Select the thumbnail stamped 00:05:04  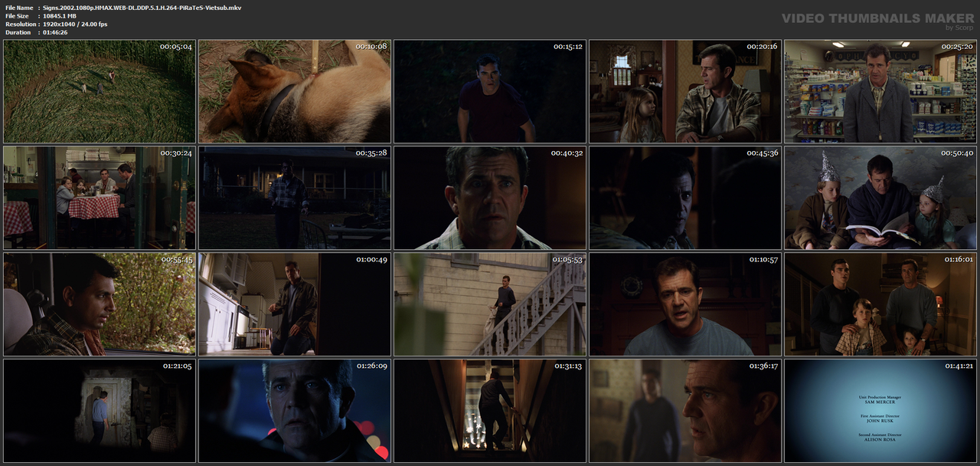point(100,91)
